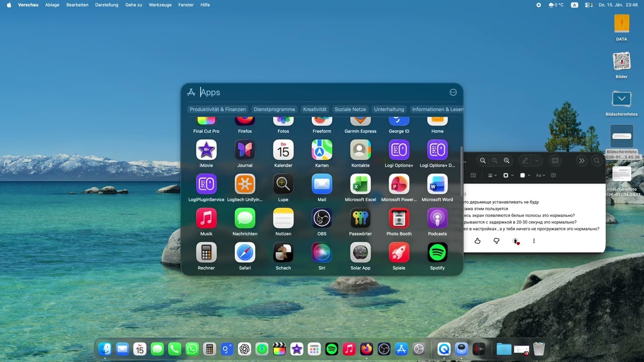644x362 pixels.
Task: Open Finder from the Dock
Action: pyautogui.click(x=105, y=349)
